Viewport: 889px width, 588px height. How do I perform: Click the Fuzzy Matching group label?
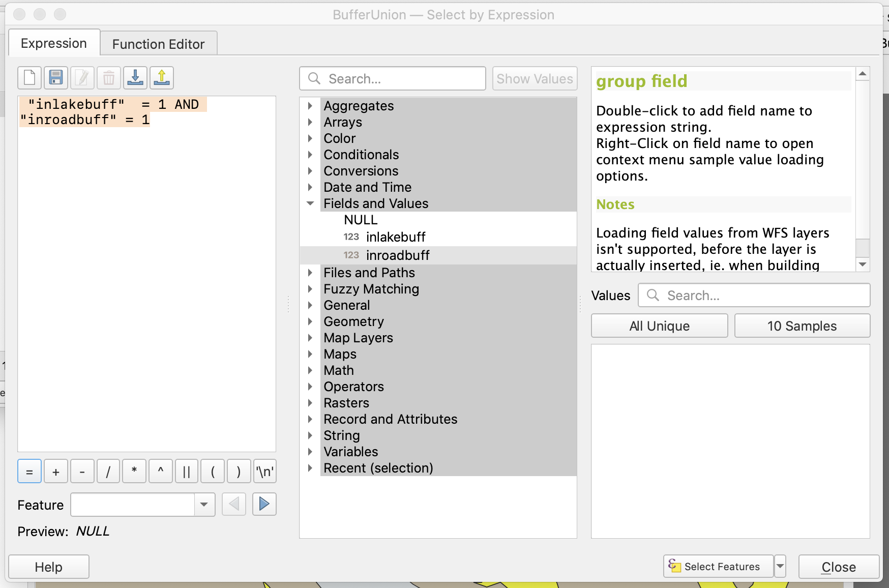(x=371, y=289)
